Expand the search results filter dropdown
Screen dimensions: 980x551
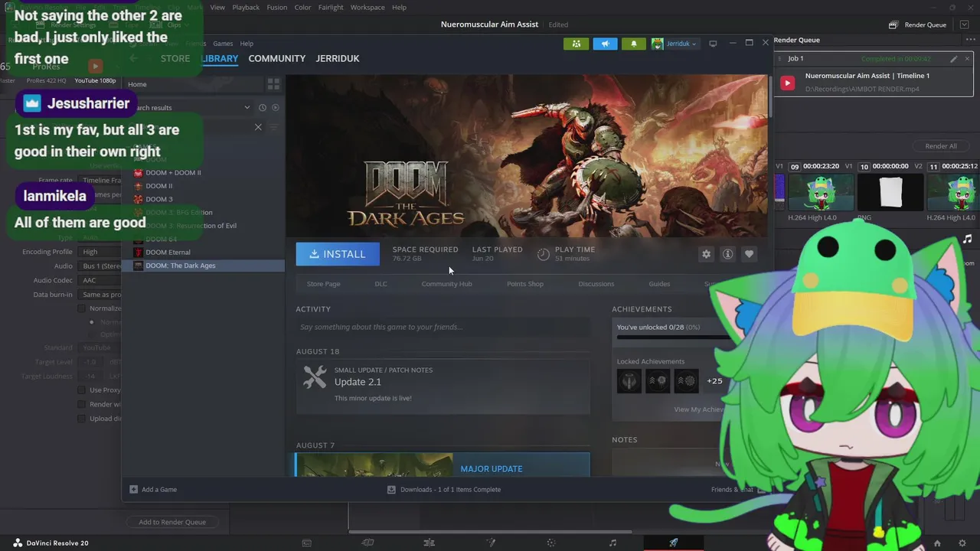[x=247, y=108]
